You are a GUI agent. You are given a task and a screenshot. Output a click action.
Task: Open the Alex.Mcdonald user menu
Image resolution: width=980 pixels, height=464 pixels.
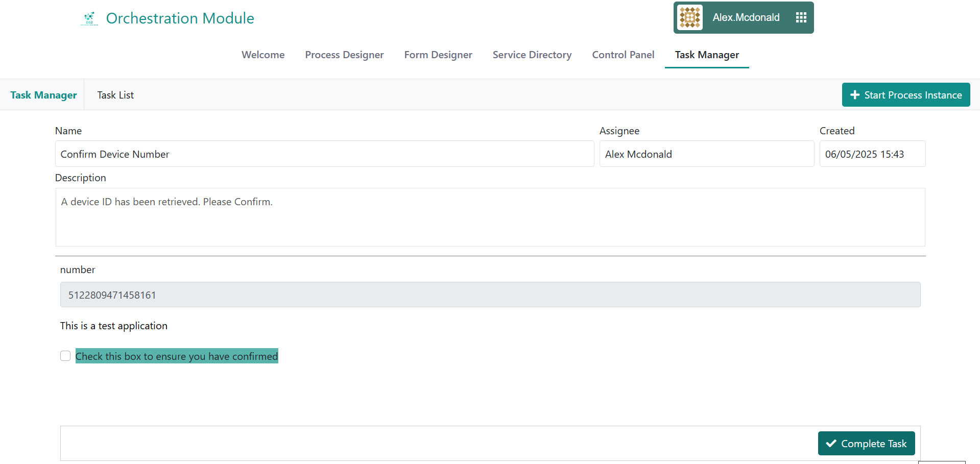pos(746,18)
